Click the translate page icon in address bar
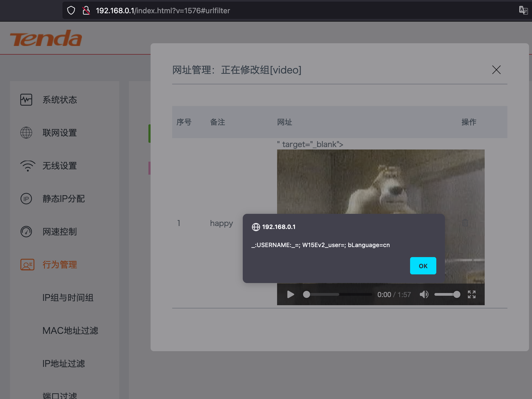This screenshot has height=399, width=532. [x=523, y=11]
